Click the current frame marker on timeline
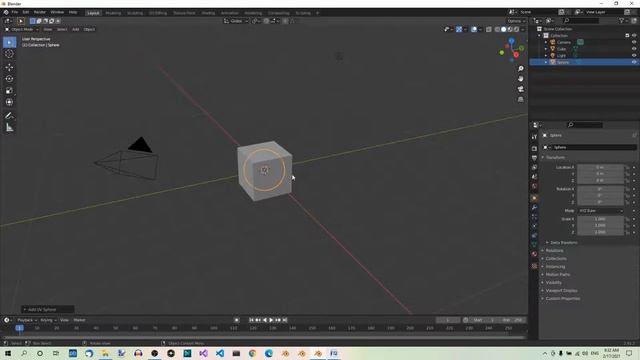Image resolution: width=640 pixels, height=360 pixels. click(x=19, y=328)
